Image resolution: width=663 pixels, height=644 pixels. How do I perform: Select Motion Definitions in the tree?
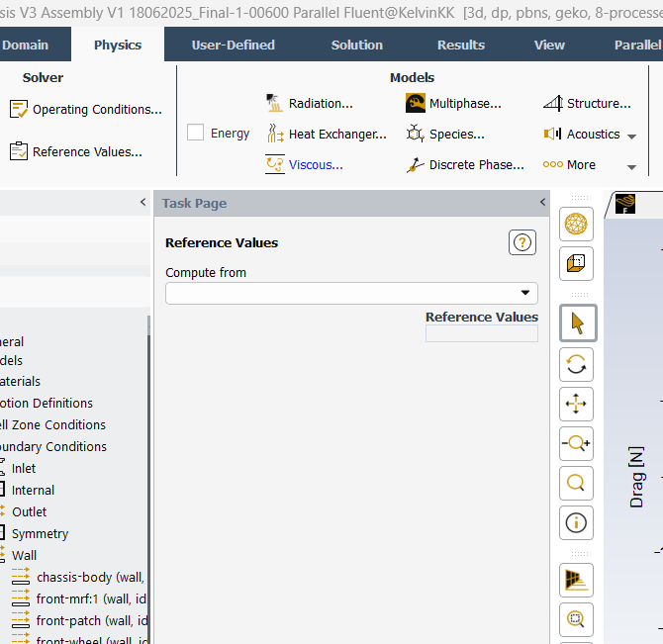(47, 404)
